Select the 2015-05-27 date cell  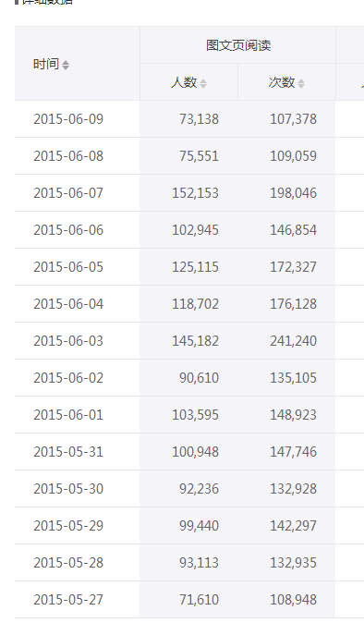coord(68,600)
